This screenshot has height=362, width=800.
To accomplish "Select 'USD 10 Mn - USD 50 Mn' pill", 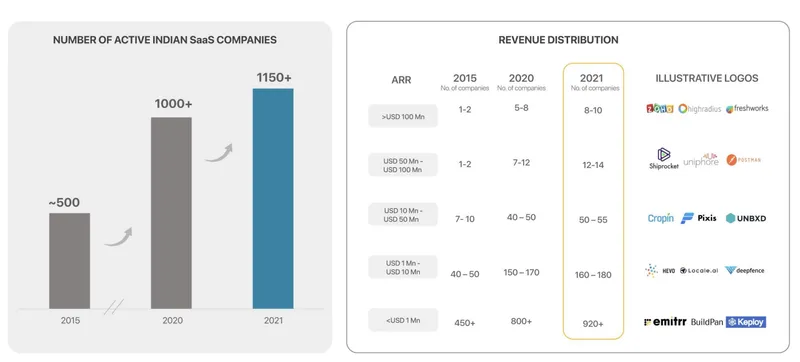I will pyautogui.click(x=403, y=215).
